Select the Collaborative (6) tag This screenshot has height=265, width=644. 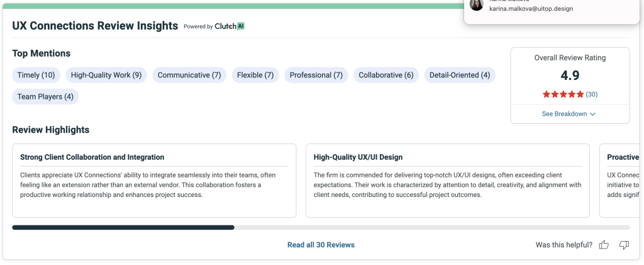tap(386, 75)
